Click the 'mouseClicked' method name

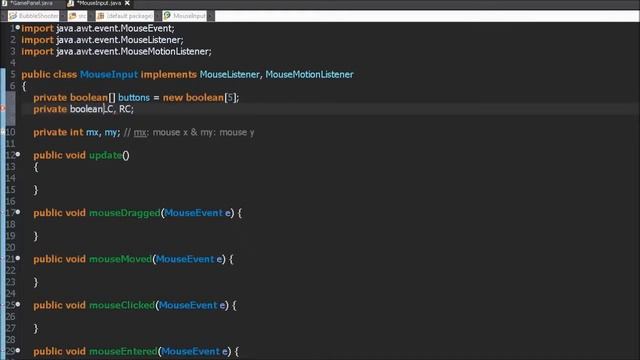tap(122, 305)
